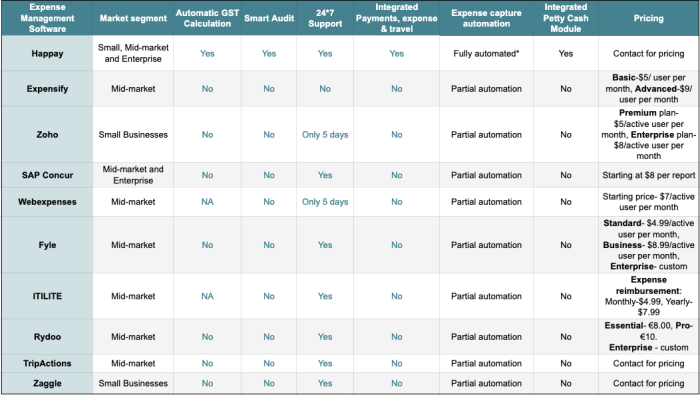Select Zoho's 'Only 5 days' support cell

[325, 135]
